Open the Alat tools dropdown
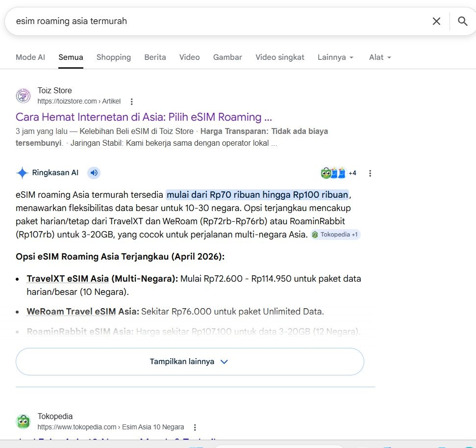The height and width of the screenshot is (448, 476). 380,57
